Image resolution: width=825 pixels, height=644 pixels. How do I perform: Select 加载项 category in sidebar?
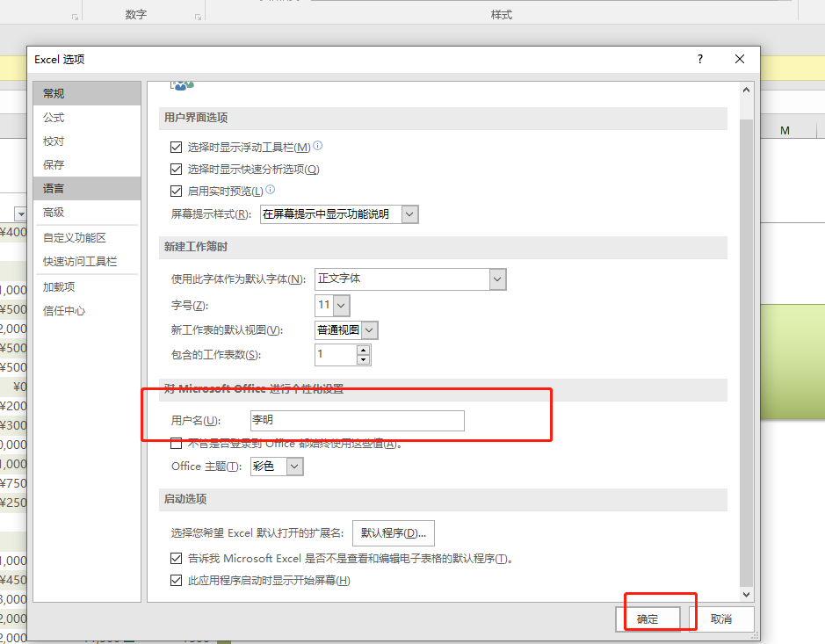87,286
